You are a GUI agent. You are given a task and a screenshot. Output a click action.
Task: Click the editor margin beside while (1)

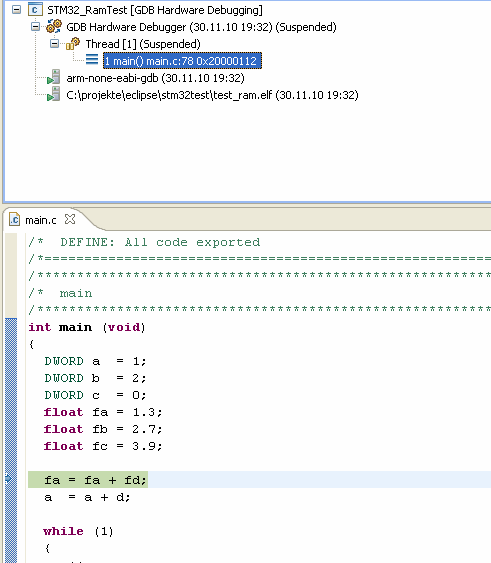(x=11, y=531)
